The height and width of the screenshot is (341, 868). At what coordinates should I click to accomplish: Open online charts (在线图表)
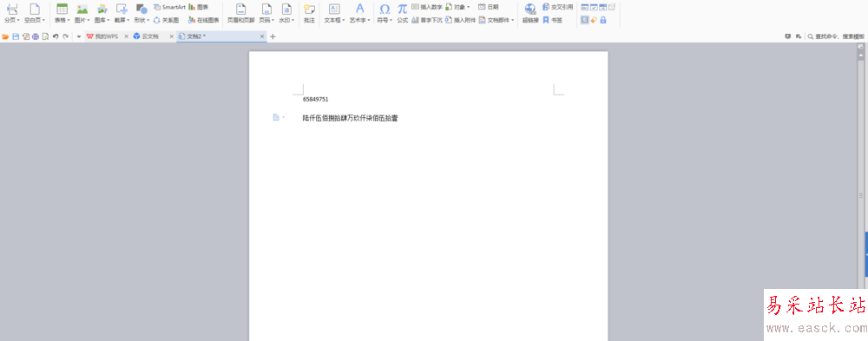click(204, 20)
